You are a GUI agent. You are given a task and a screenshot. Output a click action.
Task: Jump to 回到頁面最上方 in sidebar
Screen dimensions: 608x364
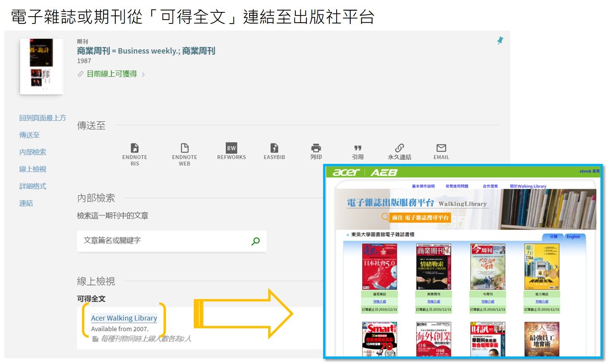click(43, 118)
